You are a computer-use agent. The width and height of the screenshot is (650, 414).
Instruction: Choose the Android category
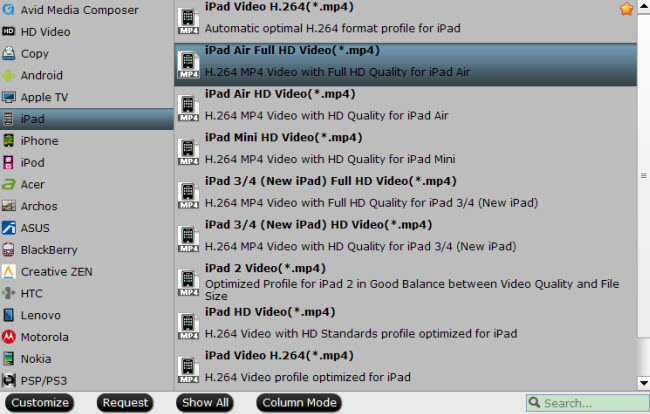pos(87,75)
